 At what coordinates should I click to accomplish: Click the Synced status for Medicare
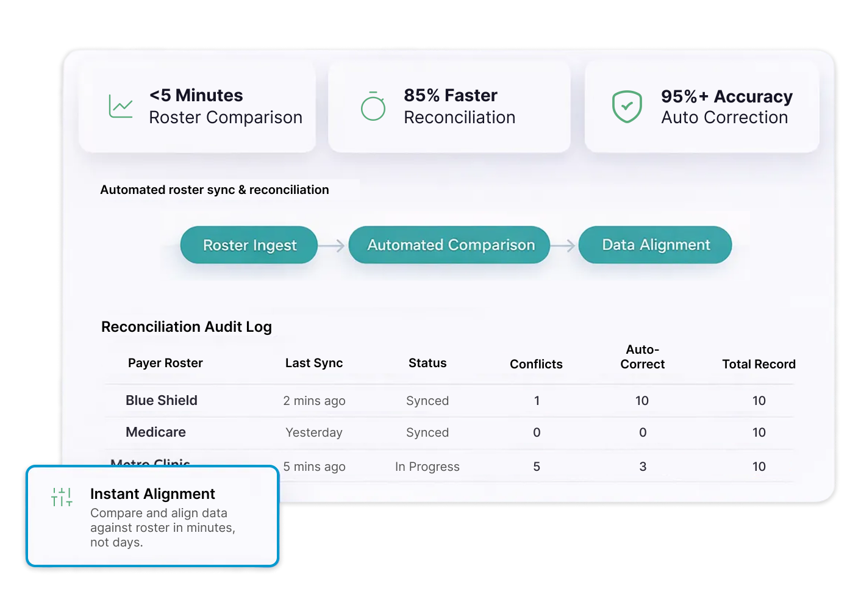427,432
